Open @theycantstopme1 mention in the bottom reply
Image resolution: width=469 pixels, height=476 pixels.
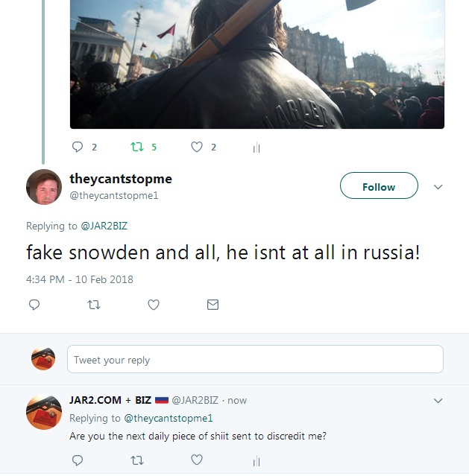[x=169, y=418]
